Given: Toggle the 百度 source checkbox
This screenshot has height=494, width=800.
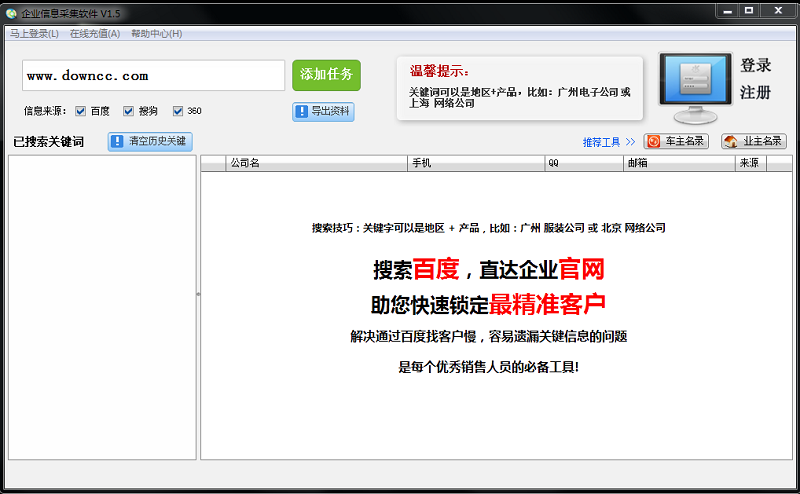Looking at the screenshot, I should (x=80, y=111).
